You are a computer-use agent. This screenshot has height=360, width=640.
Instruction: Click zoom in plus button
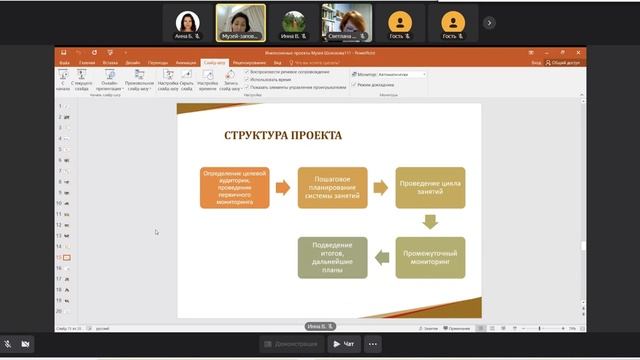point(563,328)
